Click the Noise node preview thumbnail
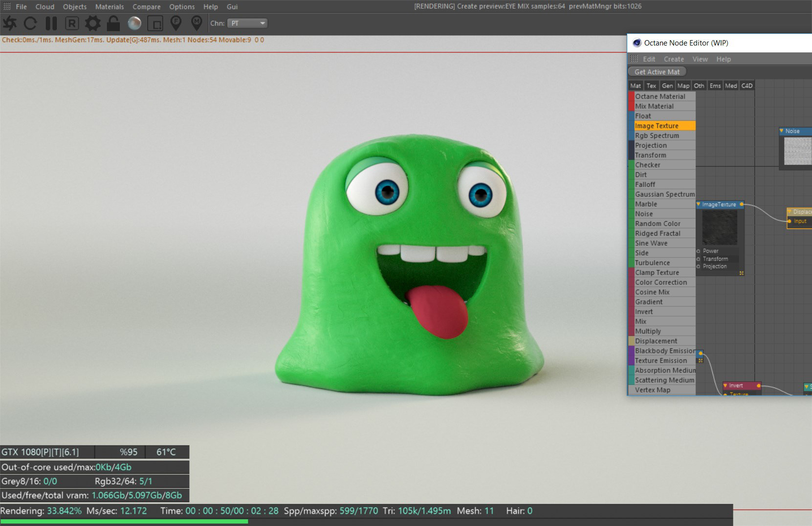The height and width of the screenshot is (526, 812). point(798,151)
